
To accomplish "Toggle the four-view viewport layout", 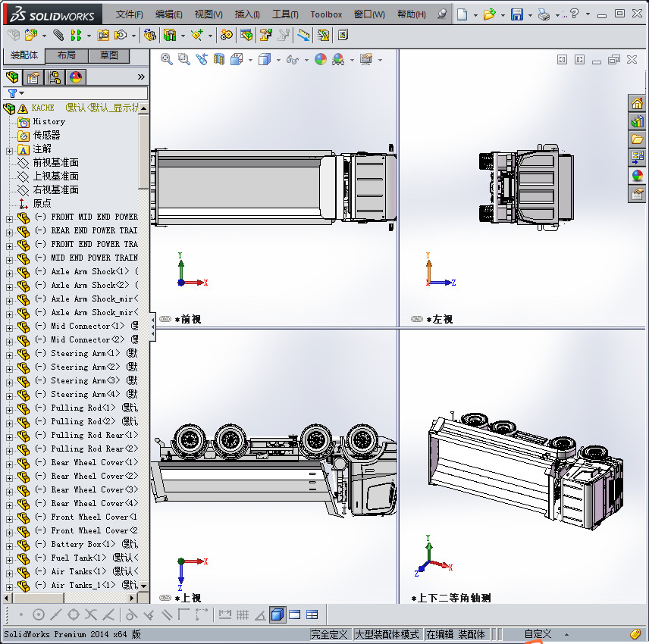I will tap(312, 614).
